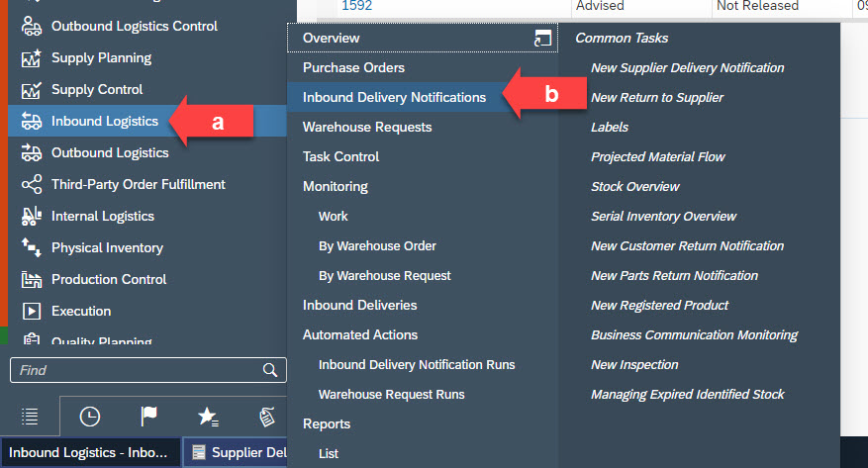868x468 pixels.
Task: Open the recent history clock icon
Action: pos(90,417)
